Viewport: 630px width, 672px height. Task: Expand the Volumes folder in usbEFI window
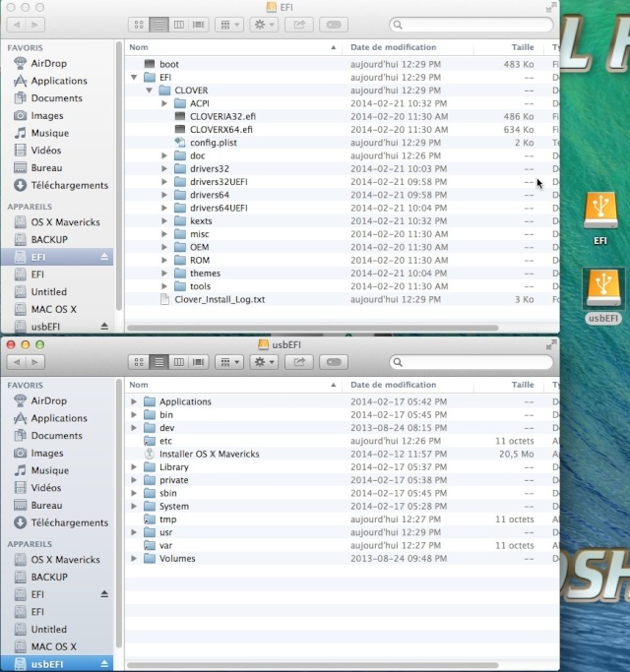point(134,559)
